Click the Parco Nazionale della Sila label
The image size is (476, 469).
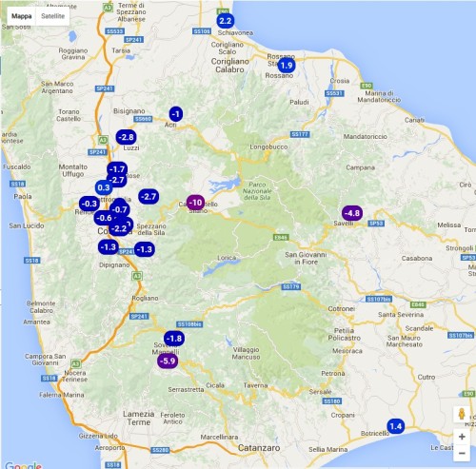(x=257, y=190)
